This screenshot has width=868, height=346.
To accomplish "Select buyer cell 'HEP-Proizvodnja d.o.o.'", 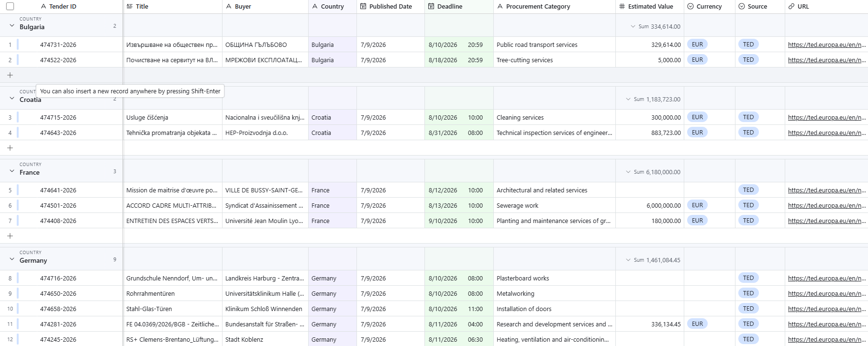I will (266, 133).
